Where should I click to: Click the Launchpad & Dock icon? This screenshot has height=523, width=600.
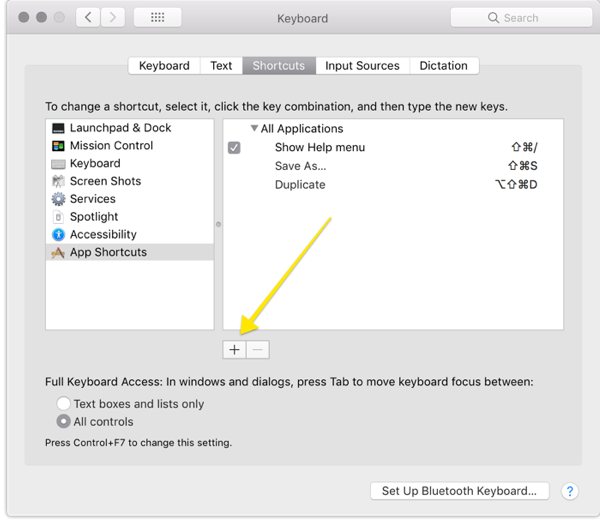coord(59,128)
